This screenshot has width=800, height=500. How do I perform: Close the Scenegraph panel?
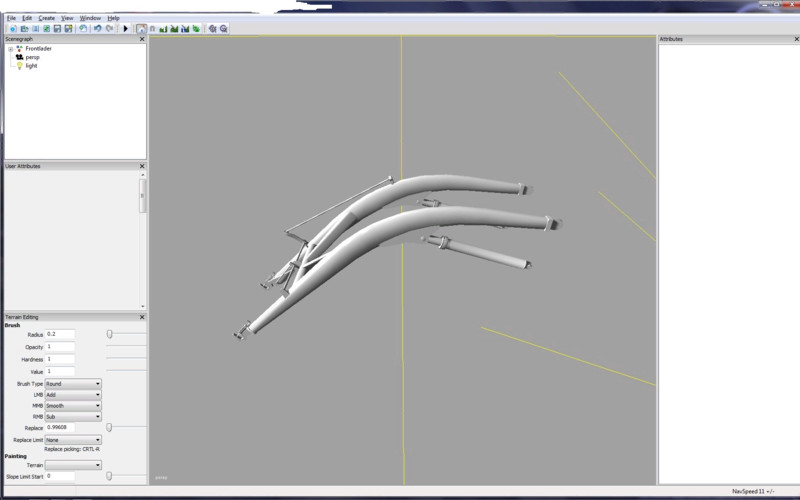(142, 39)
